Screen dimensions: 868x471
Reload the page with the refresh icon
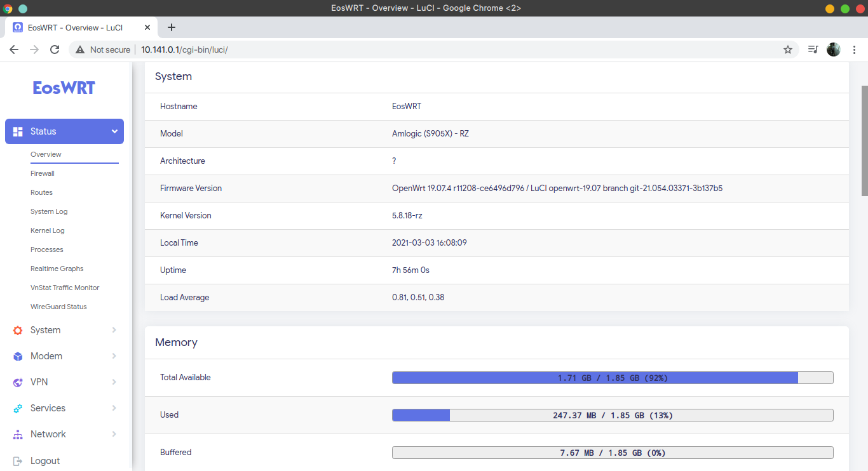point(55,50)
